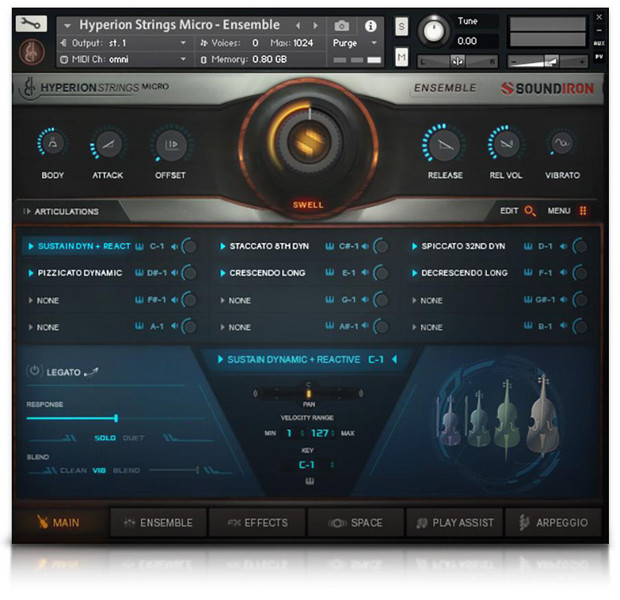Open the instrument name dropdown arrow

click(x=67, y=26)
